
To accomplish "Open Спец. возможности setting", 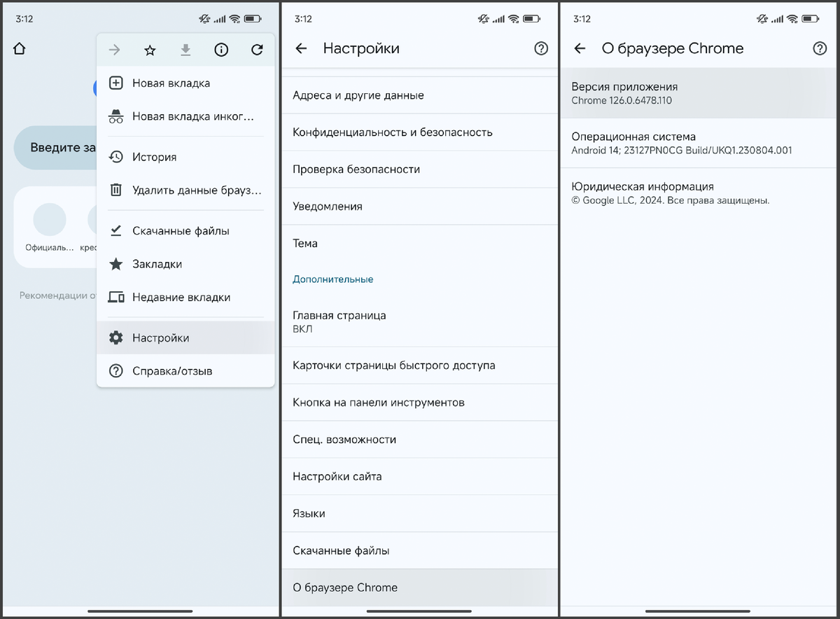I will coord(419,440).
